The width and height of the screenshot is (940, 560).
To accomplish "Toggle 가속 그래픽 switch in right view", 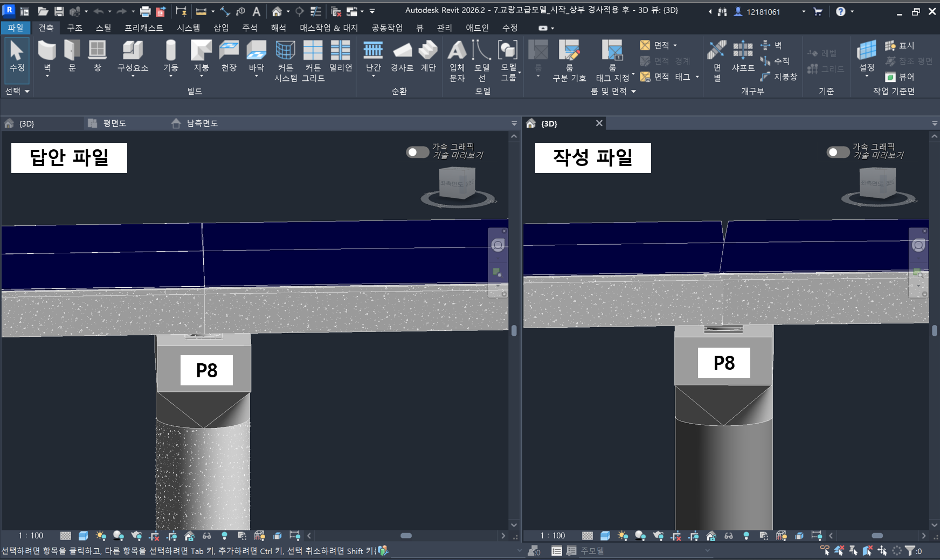I will (x=838, y=152).
